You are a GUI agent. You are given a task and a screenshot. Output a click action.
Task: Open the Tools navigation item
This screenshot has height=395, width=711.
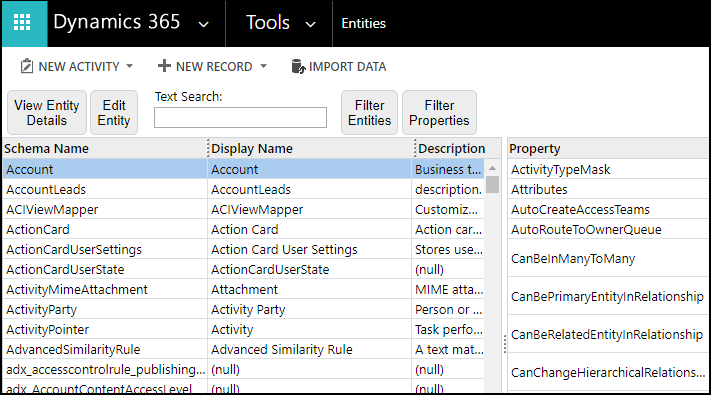pos(268,22)
